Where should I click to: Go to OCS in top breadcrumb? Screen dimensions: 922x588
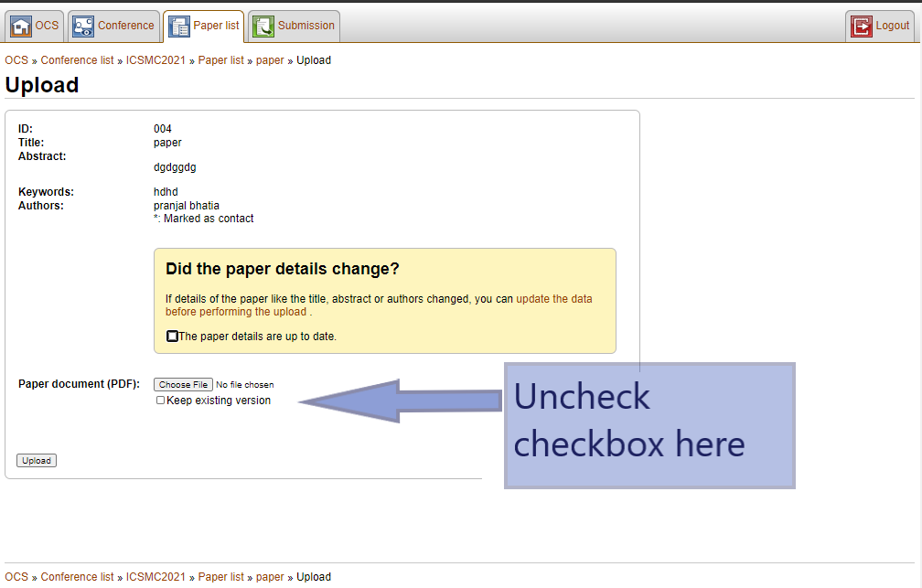click(x=16, y=60)
